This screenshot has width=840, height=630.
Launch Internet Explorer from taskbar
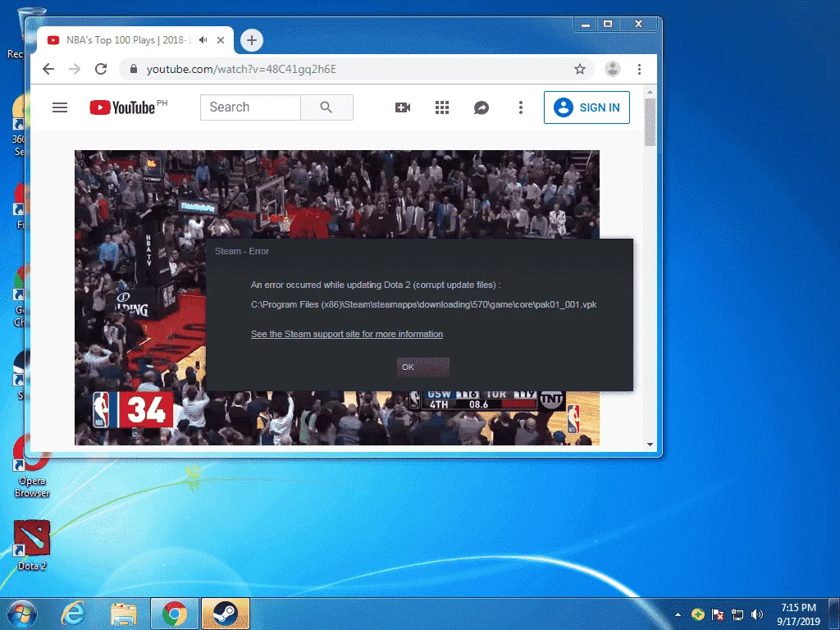(73, 614)
